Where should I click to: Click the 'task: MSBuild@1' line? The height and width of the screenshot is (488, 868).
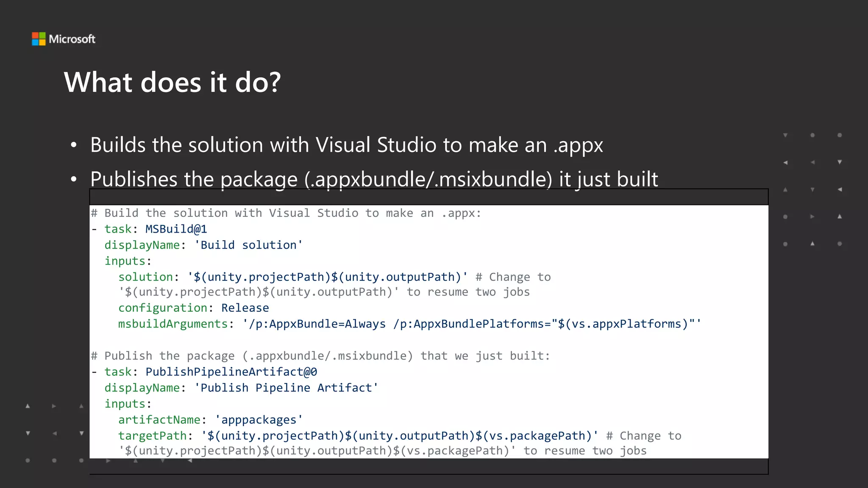pos(149,229)
